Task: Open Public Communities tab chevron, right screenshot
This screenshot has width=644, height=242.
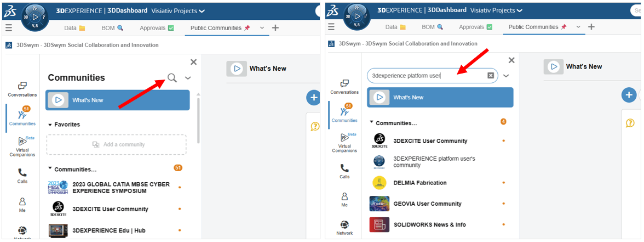Action: (x=578, y=27)
